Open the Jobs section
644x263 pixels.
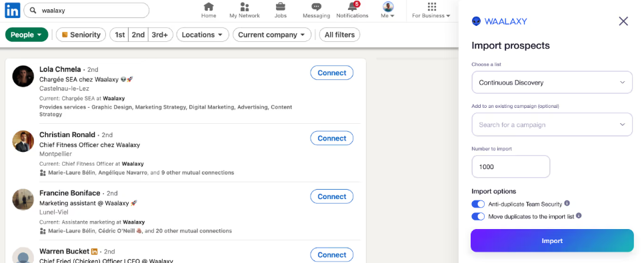tap(281, 10)
